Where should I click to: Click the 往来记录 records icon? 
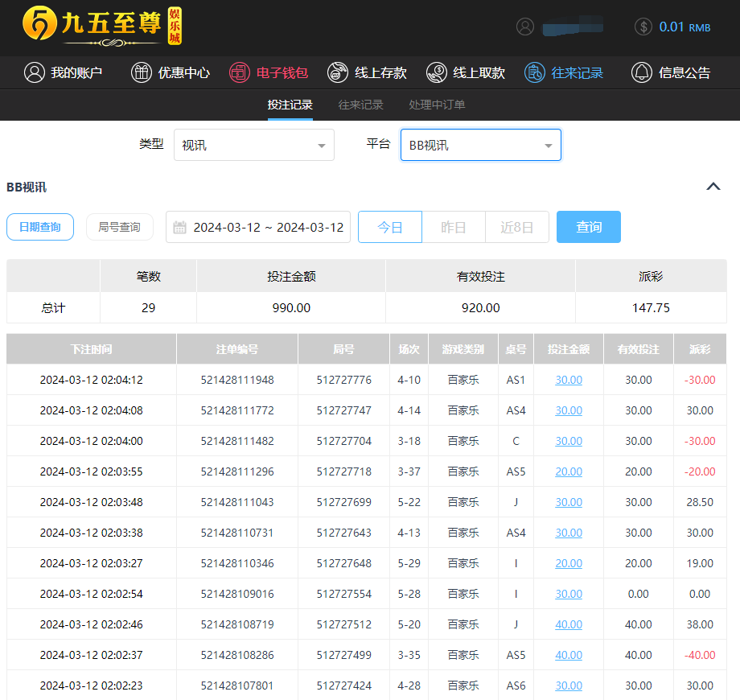(x=535, y=72)
